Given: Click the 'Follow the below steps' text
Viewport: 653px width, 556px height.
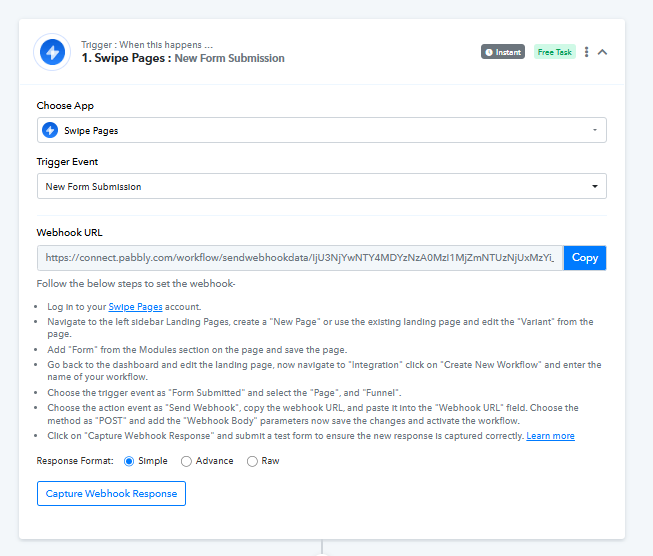Looking at the screenshot, I should click(136, 284).
